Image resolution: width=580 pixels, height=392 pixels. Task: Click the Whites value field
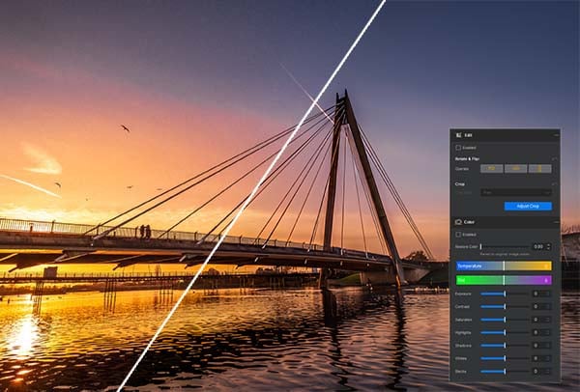539,358
